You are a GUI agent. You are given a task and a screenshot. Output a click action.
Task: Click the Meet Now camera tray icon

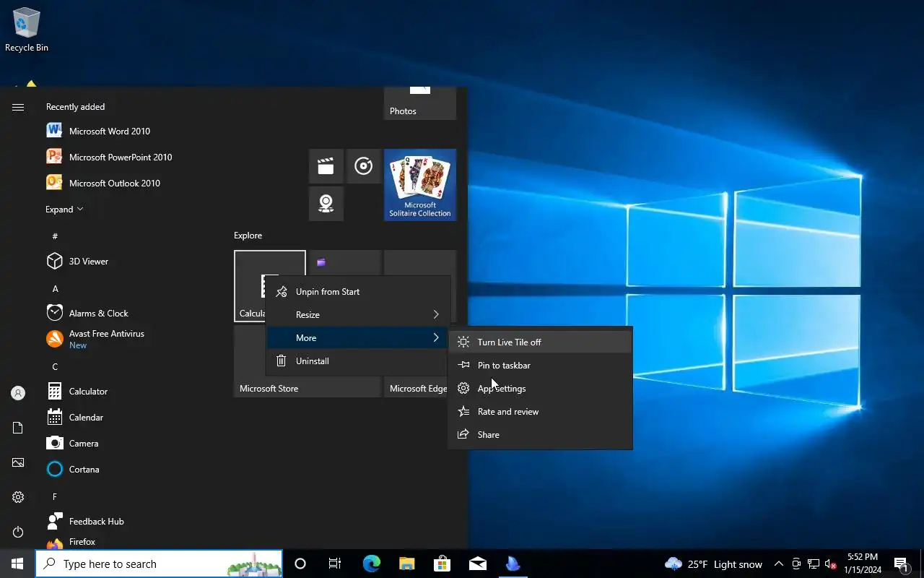click(x=796, y=564)
